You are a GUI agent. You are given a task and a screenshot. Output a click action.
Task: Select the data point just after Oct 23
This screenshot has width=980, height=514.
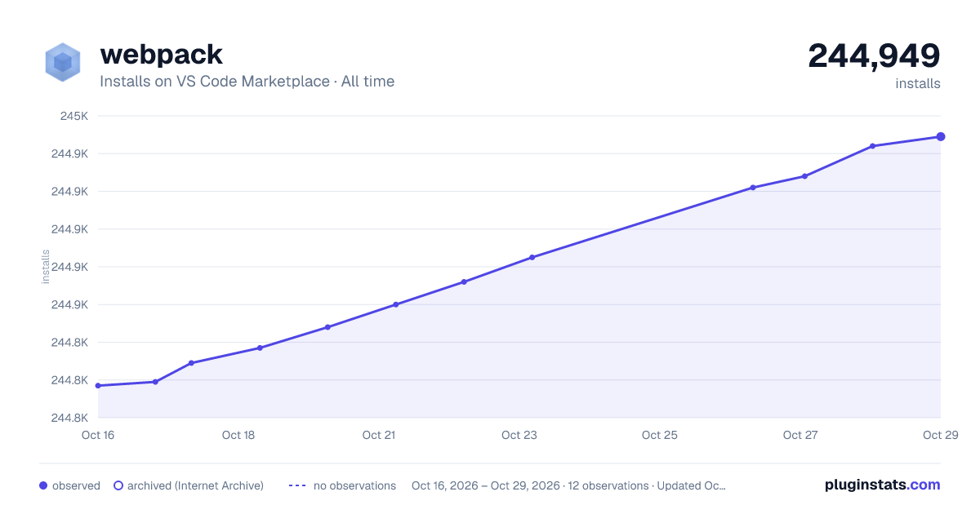tap(532, 257)
